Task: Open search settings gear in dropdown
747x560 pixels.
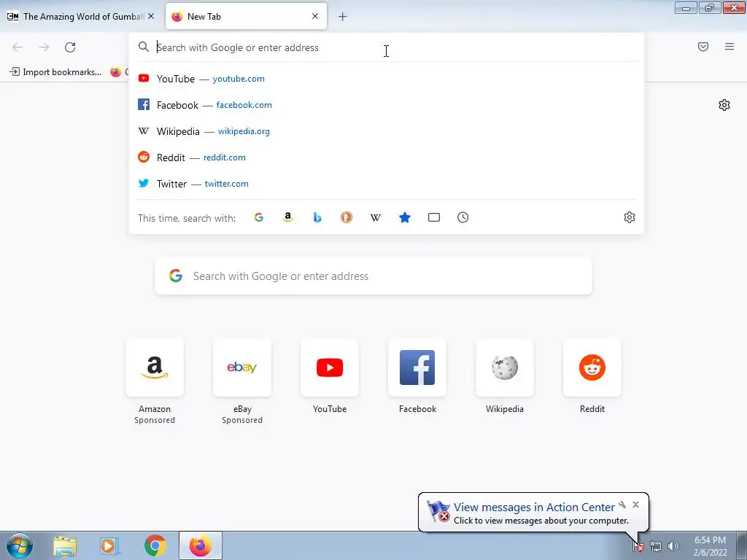Action: 630,217
